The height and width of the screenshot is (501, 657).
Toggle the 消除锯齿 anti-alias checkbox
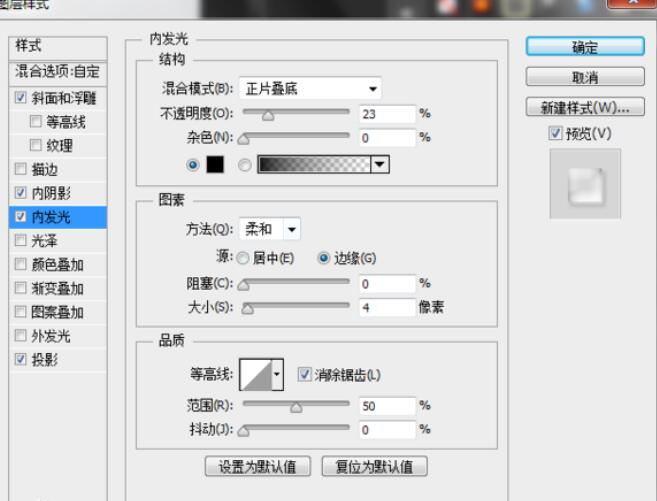coord(305,375)
